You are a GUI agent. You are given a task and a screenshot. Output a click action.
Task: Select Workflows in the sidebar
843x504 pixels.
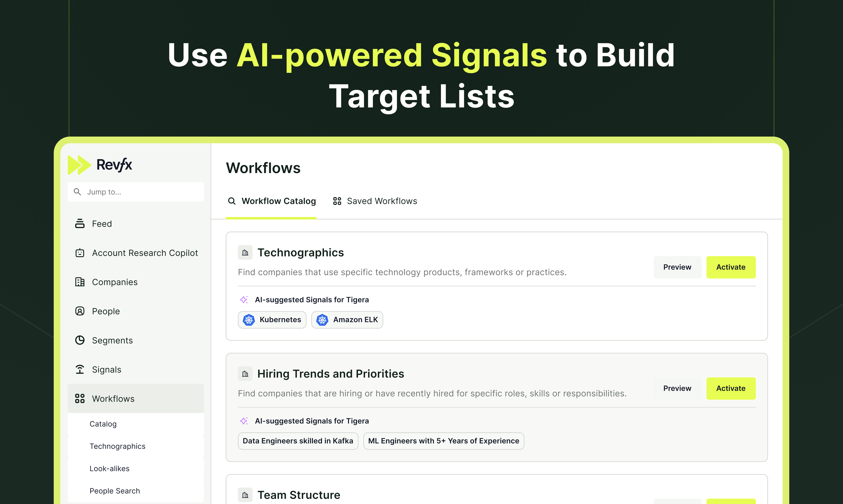tap(136, 399)
